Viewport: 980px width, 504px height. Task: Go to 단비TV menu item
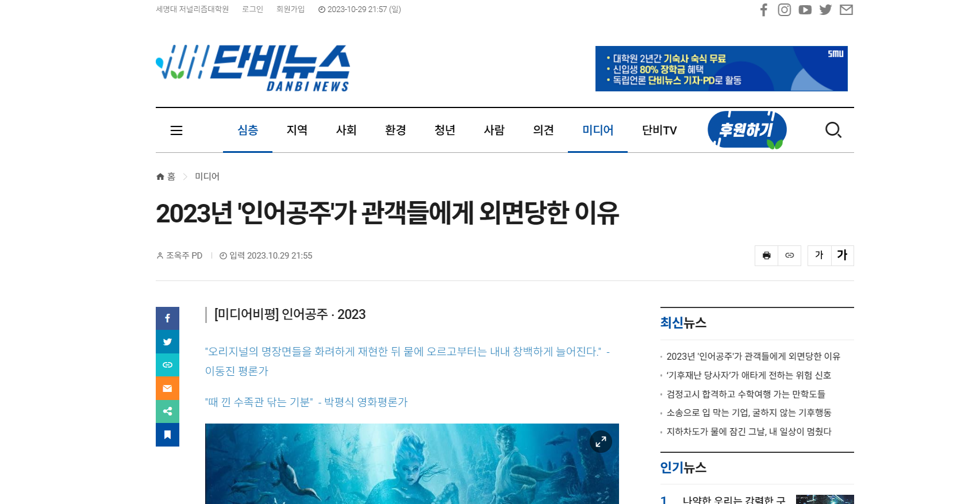659,130
